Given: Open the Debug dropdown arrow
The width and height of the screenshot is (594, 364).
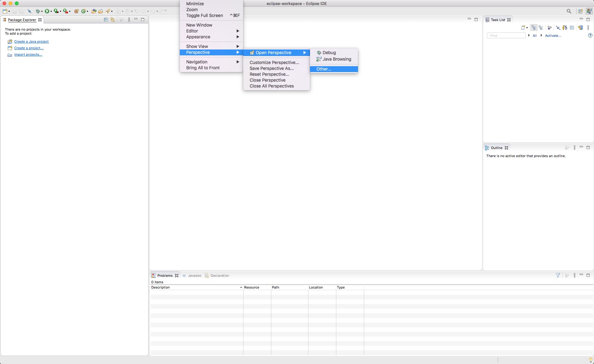Looking at the screenshot, I should (x=42, y=11).
